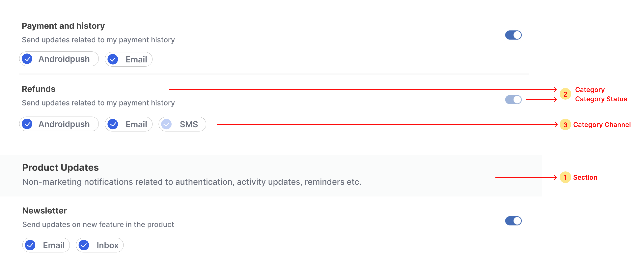Click the yellow number 3 annotation badge
The image size is (644, 273).
[x=565, y=125]
